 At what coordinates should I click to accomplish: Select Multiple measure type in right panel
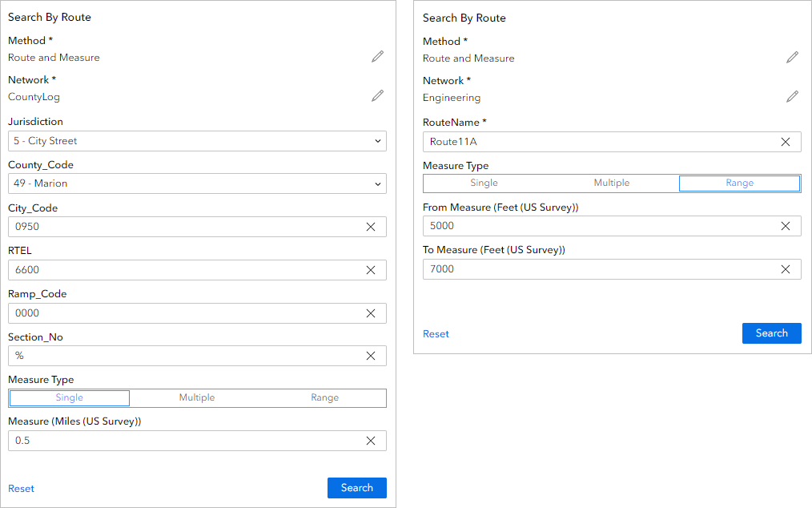(x=611, y=183)
